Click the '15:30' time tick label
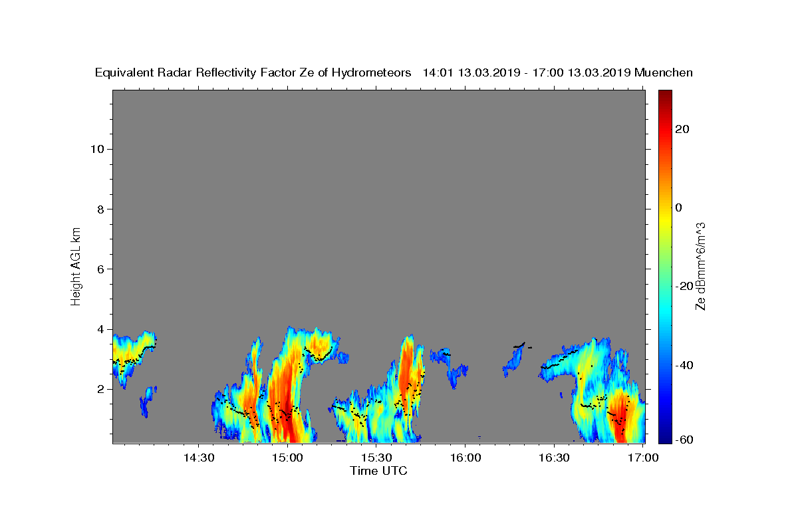The image size is (798, 532). click(376, 458)
